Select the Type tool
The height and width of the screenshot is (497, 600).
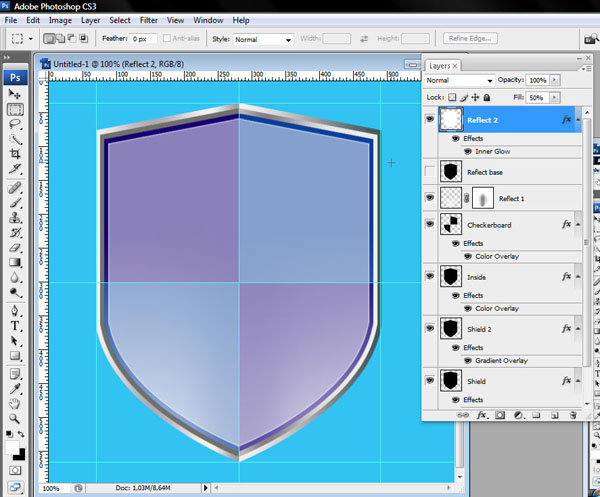point(15,326)
